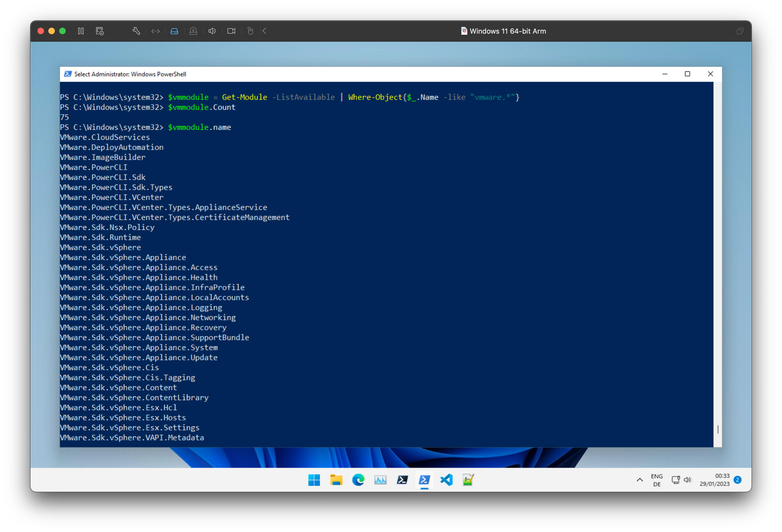Click the network connection arrows icon in VM toolbar
The width and height of the screenshot is (782, 532).
156,31
